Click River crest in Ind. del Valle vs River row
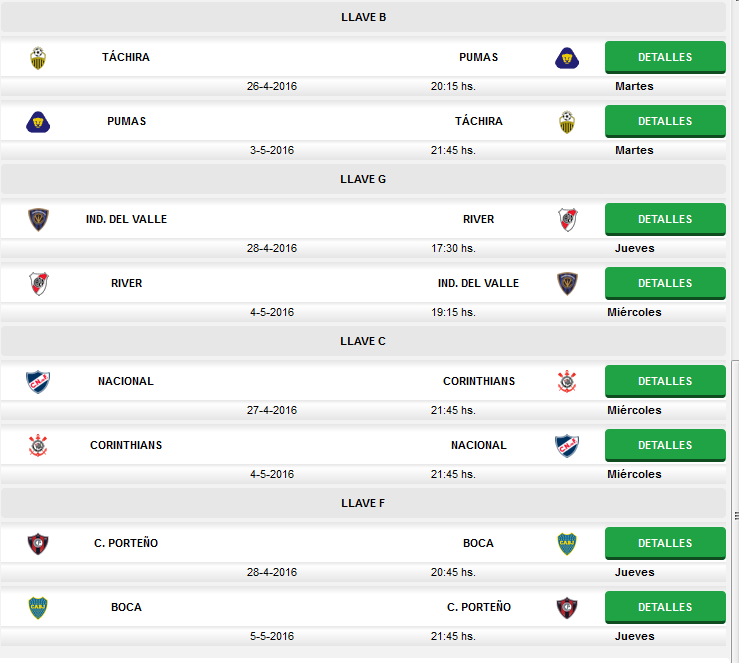This screenshot has width=739, height=663. (x=567, y=220)
